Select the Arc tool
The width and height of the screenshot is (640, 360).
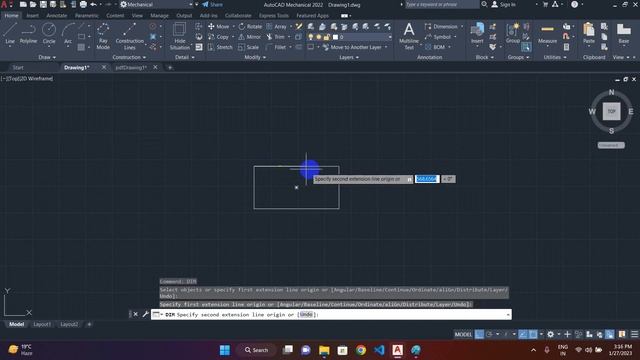[x=68, y=33]
